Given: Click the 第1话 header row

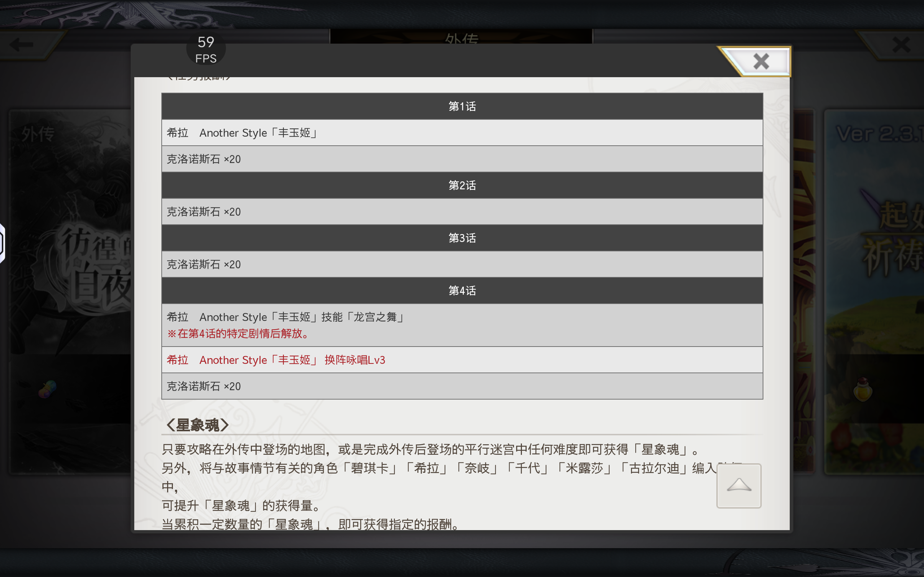Looking at the screenshot, I should click(x=462, y=106).
